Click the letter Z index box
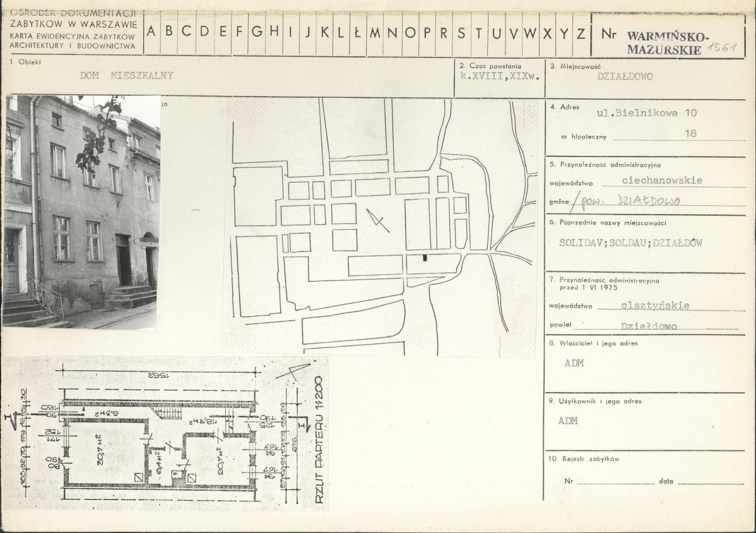 click(581, 33)
